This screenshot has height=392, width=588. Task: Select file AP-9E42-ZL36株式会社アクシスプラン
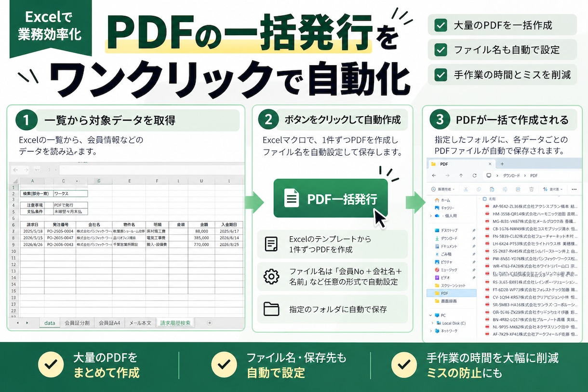tap(530, 206)
